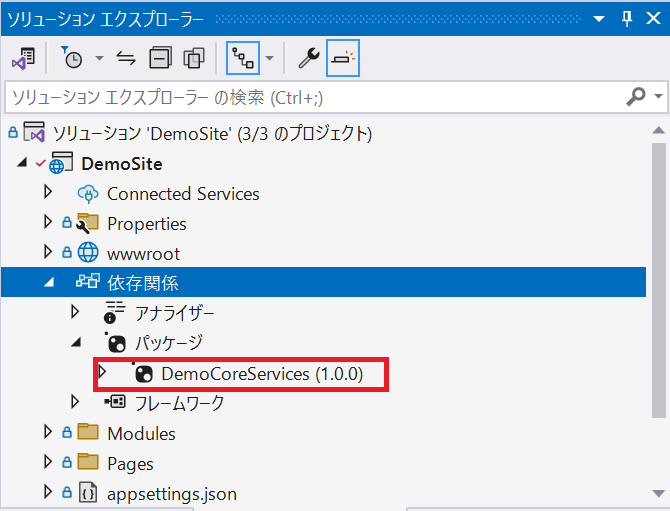Open the window position dropdown in title bar

point(599,19)
